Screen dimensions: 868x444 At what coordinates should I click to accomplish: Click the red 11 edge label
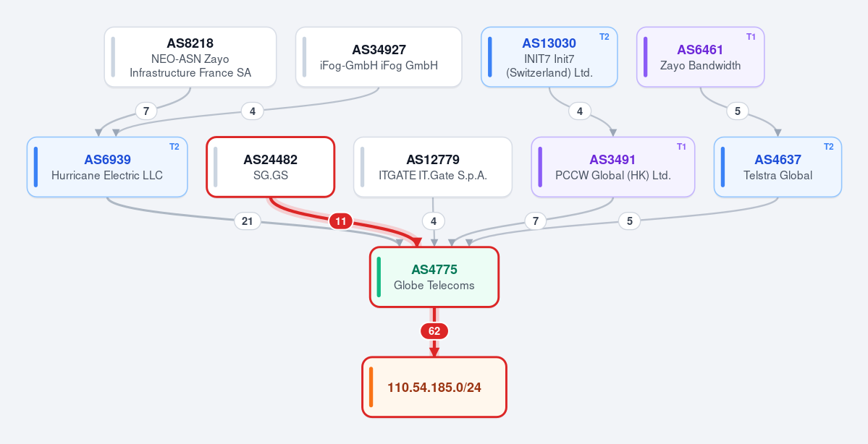coord(341,222)
